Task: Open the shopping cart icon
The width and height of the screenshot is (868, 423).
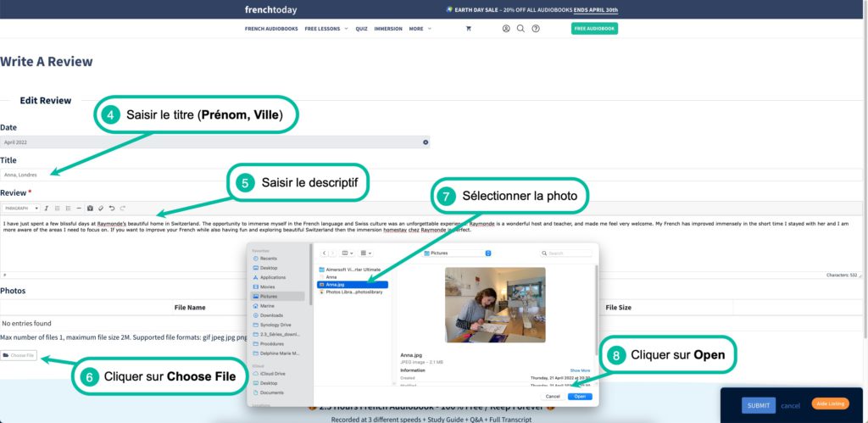Action: 468,28
